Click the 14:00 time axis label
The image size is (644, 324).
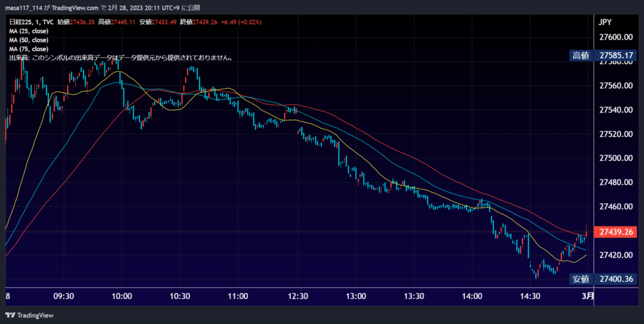pos(472,296)
